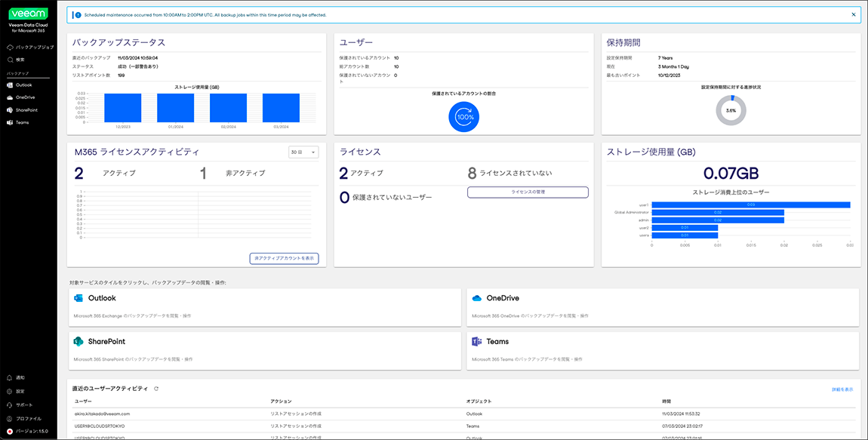This screenshot has width=868, height=440.
Task: Click user1 storage consumption bar
Action: click(751, 205)
